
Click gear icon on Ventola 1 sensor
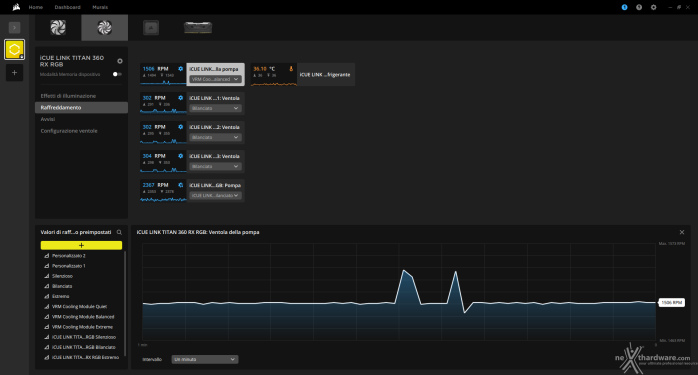click(x=180, y=98)
